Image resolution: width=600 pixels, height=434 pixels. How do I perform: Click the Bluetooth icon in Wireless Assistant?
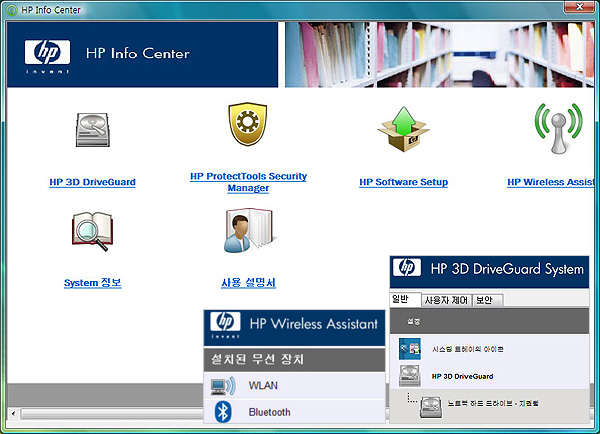(x=223, y=412)
